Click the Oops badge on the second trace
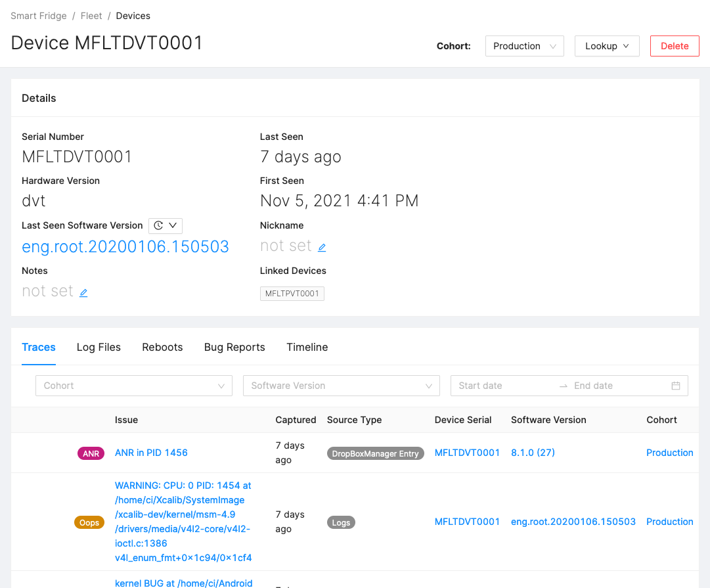 pyautogui.click(x=89, y=522)
